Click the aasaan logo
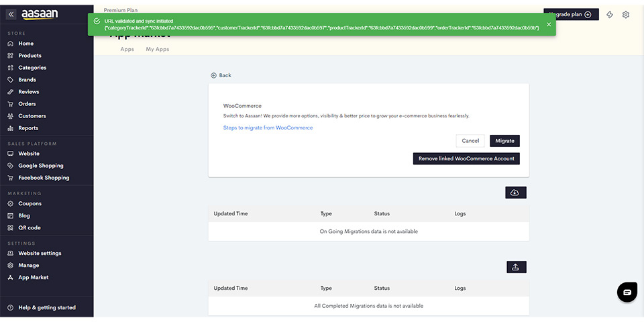This screenshot has width=644, height=322. 40,14
